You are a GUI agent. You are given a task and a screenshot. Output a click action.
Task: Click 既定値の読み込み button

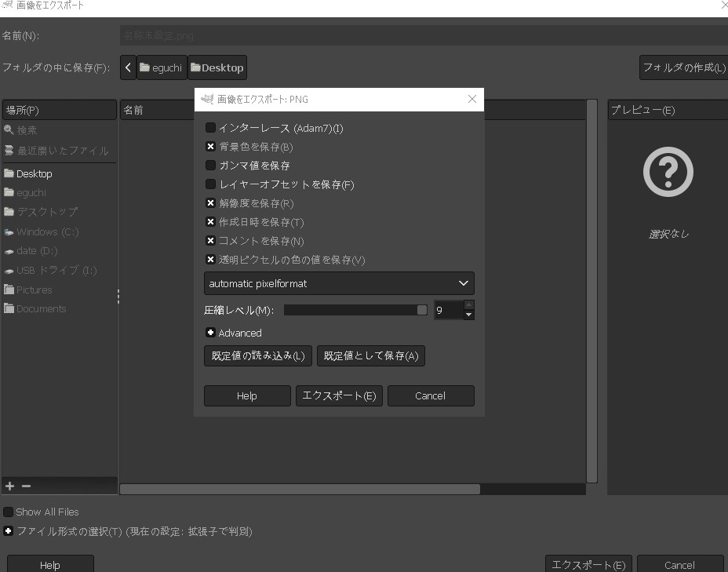tap(258, 355)
